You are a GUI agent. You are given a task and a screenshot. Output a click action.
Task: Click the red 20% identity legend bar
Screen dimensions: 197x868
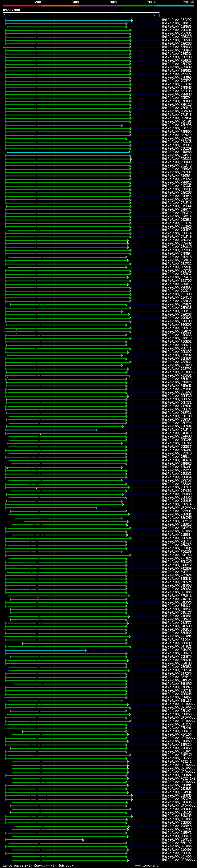pos(22,6)
